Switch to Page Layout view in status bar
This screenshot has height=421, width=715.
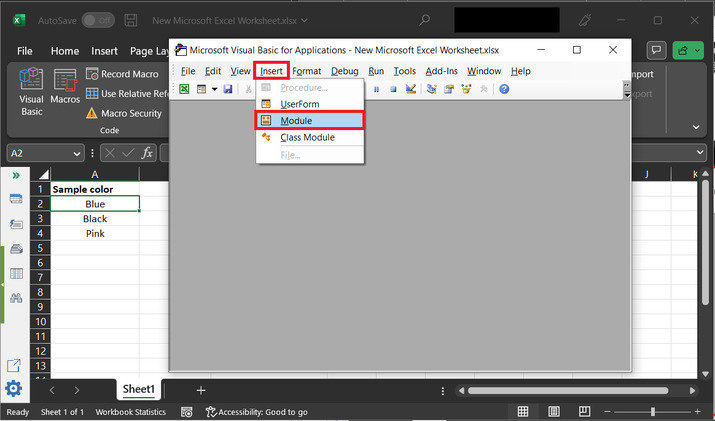[554, 411]
